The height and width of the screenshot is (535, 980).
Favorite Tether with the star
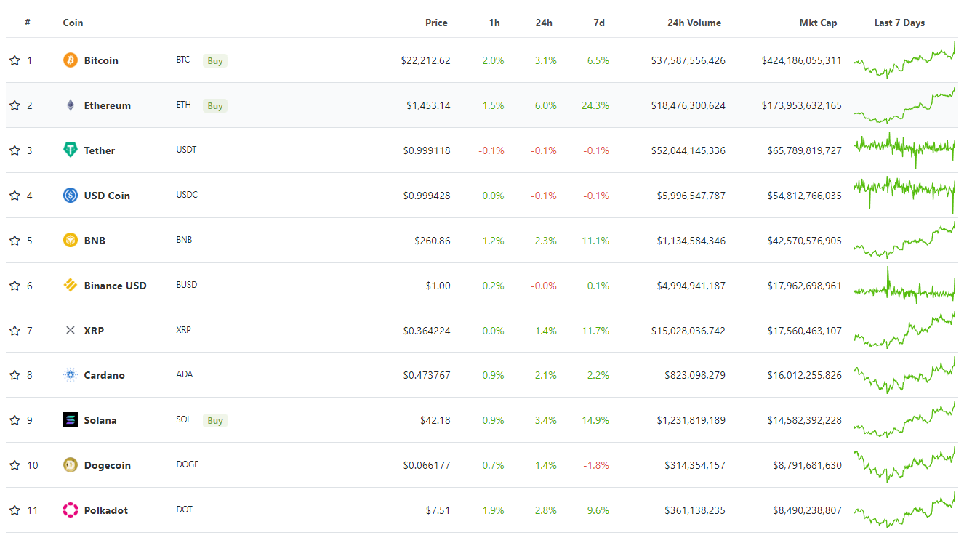15,150
